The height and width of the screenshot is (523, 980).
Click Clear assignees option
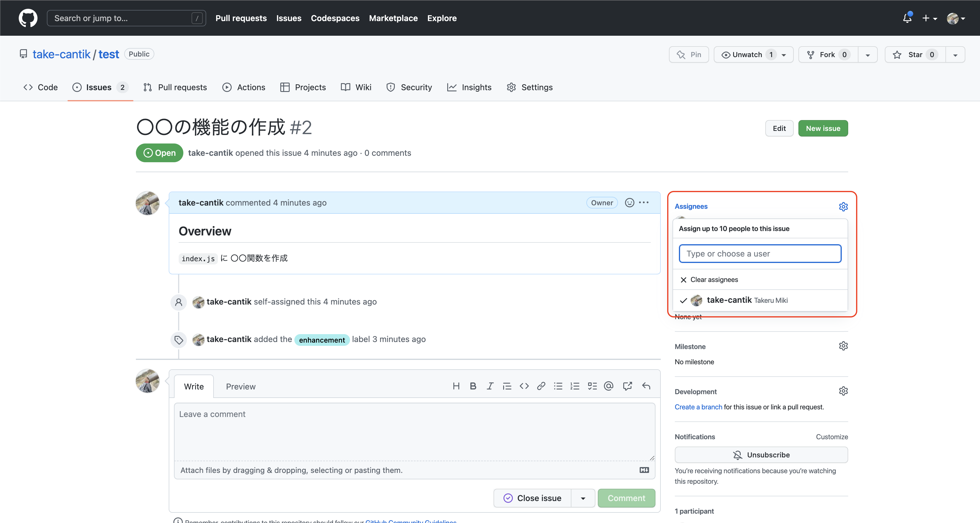(x=714, y=280)
